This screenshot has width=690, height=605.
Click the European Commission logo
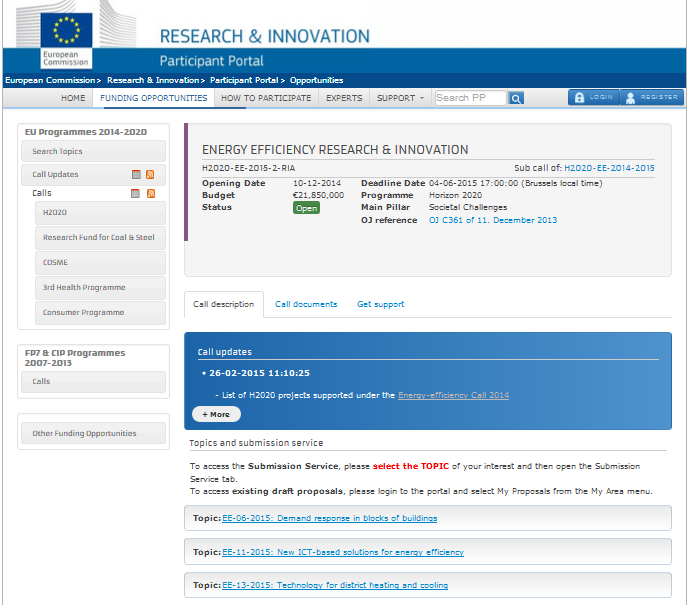(66, 40)
